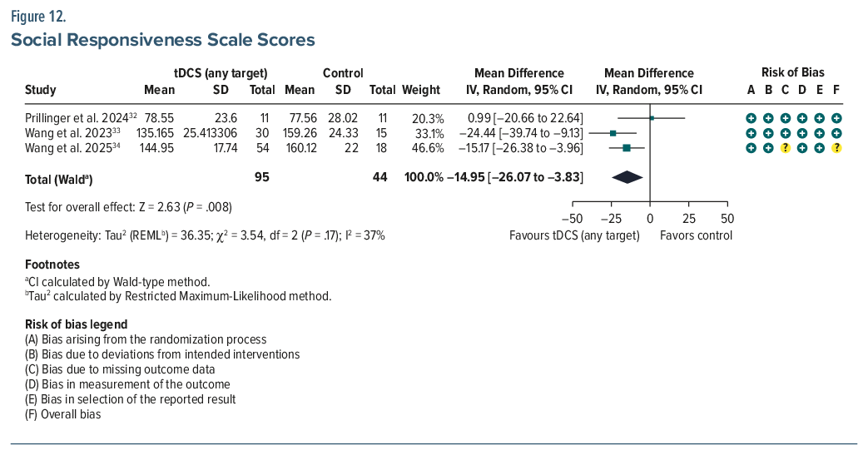Click Prillinger 2024 square marker in forest plot

point(652,118)
